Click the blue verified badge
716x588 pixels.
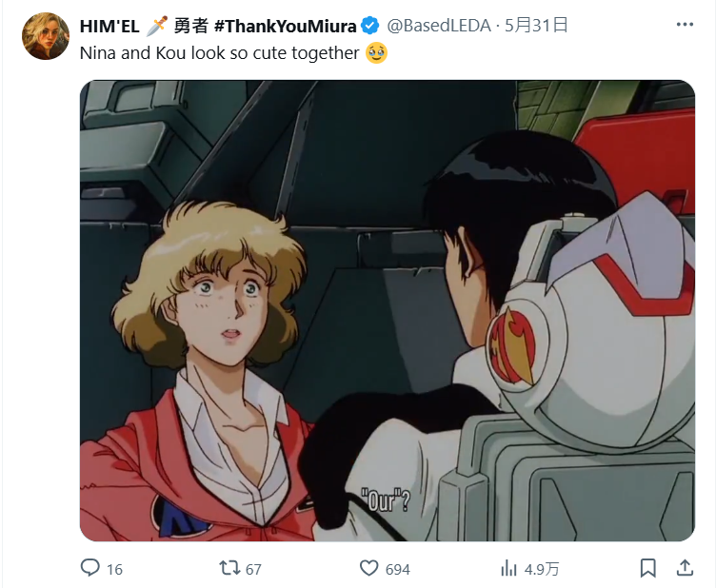pyautogui.click(x=369, y=26)
